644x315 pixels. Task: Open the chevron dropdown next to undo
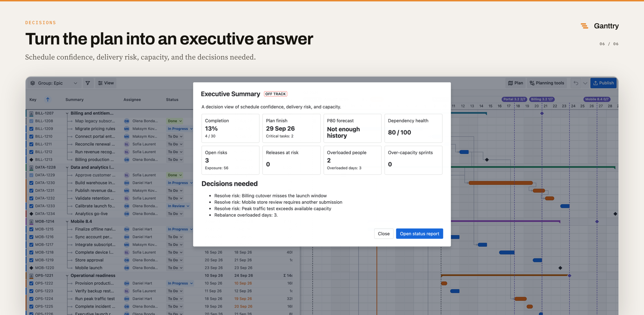585,83
